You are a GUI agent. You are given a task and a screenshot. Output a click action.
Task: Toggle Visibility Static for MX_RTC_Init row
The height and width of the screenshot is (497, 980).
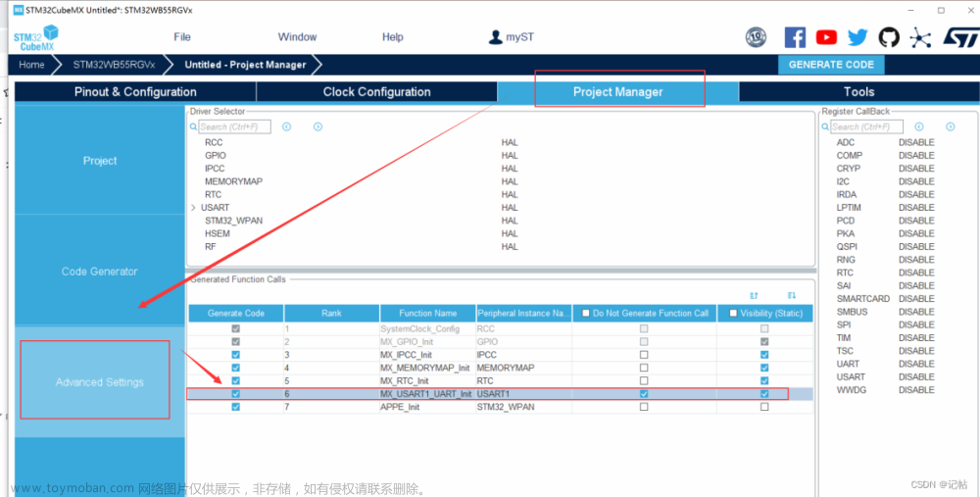[x=764, y=380]
